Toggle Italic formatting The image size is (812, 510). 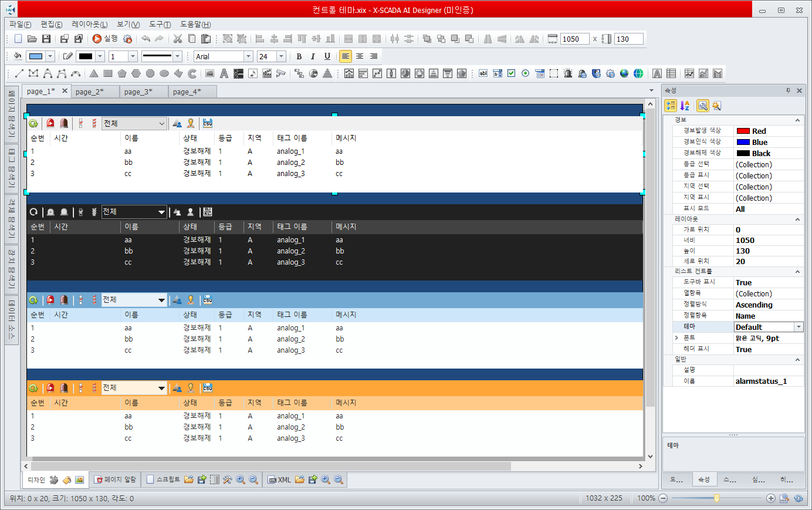[x=313, y=56]
